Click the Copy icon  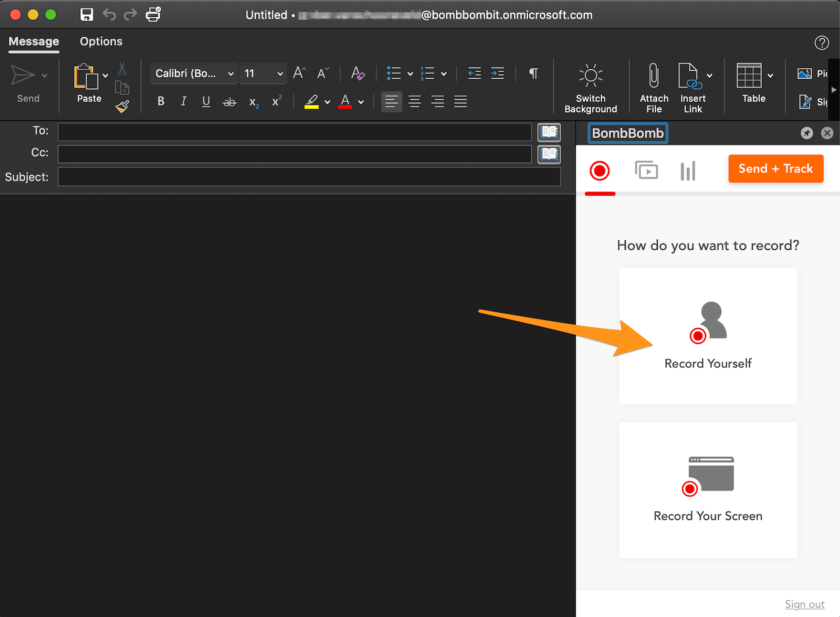pos(122,88)
